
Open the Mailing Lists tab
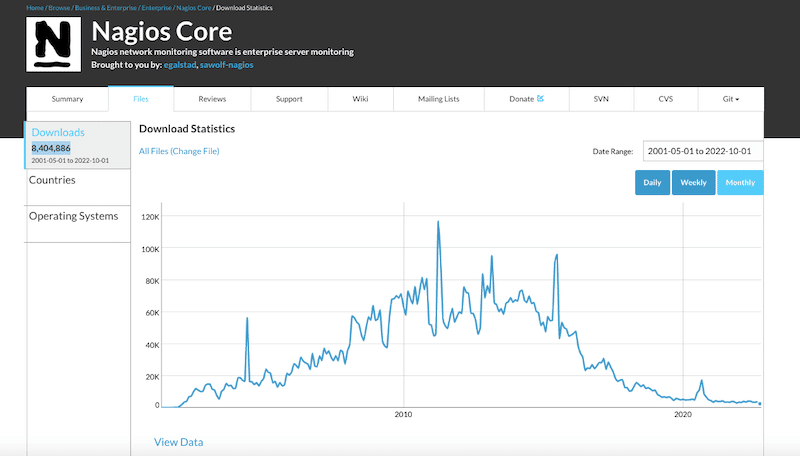click(x=438, y=99)
